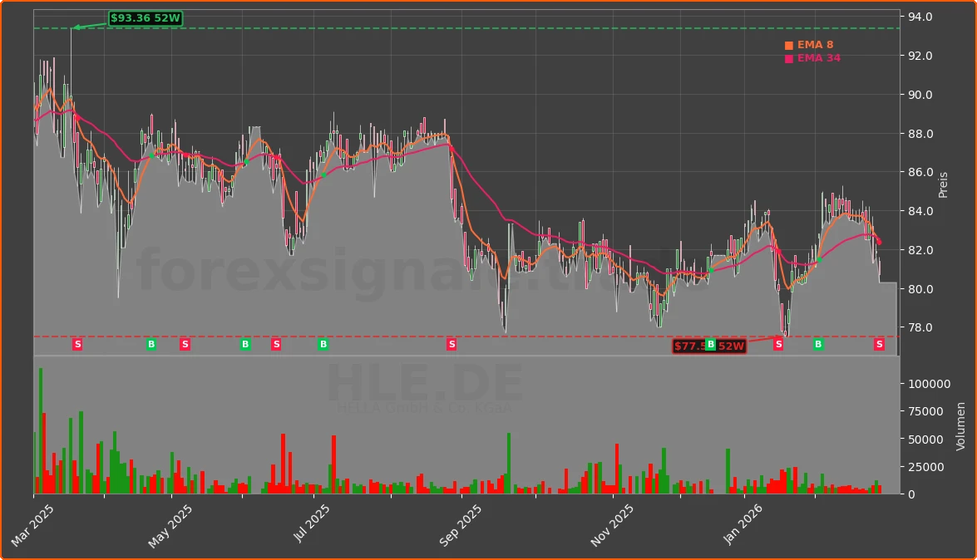Select the EMA 8 legend label
Screen dimensions: 977x560
(x=815, y=45)
